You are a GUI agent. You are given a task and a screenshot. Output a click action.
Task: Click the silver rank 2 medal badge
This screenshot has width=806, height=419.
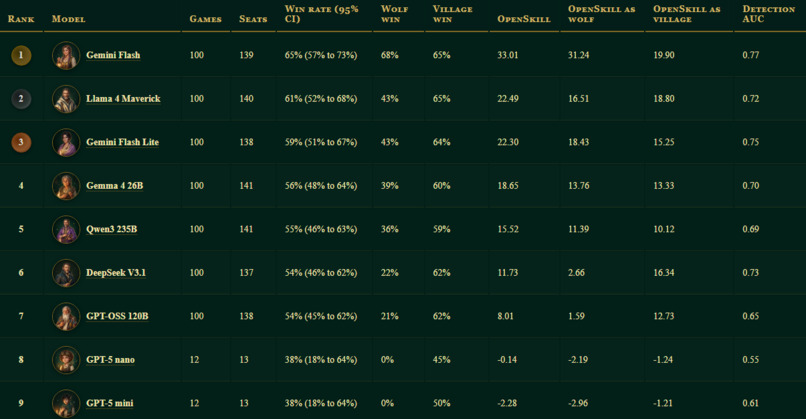click(21, 99)
